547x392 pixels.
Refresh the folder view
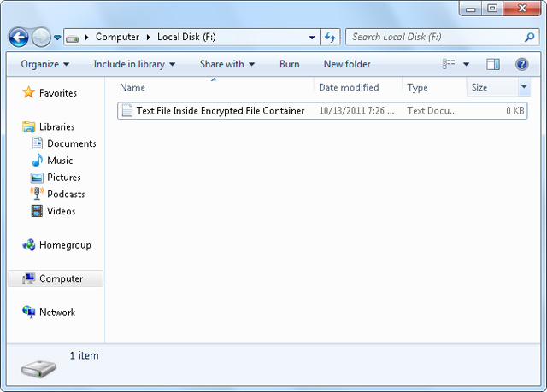[x=330, y=37]
